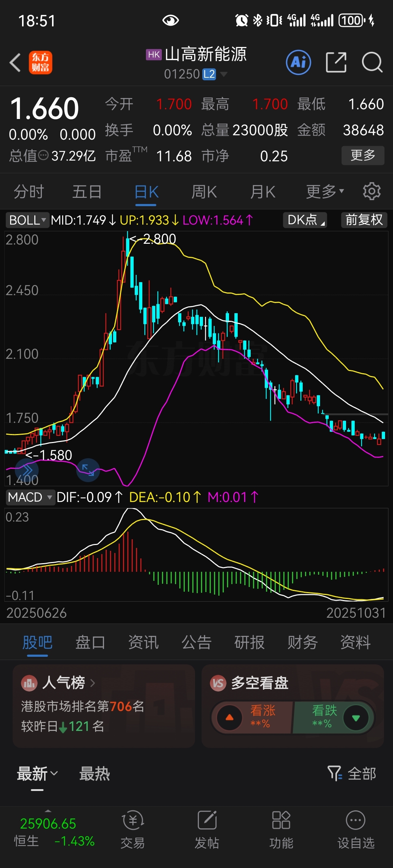
Task: Tap the 2.800 high price marker
Action: click(153, 239)
